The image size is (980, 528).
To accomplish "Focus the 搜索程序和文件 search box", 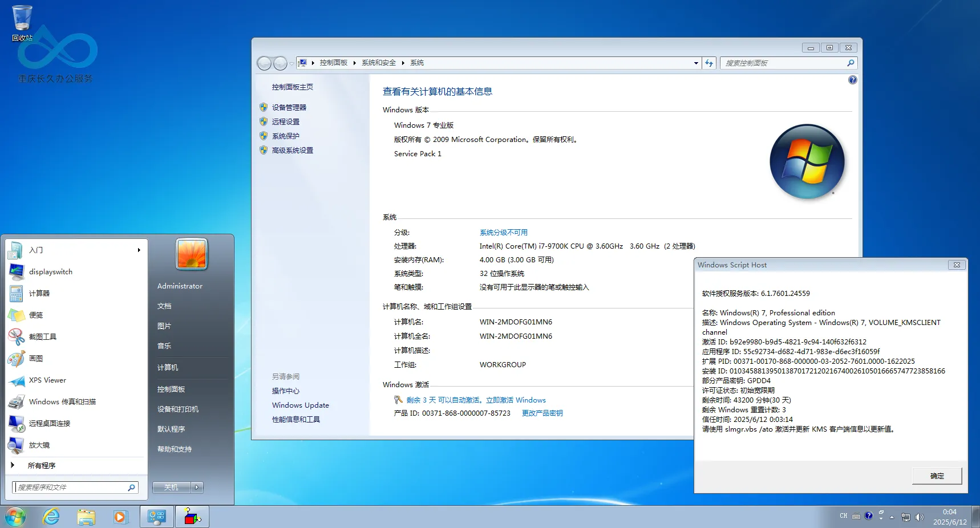I will [70, 488].
